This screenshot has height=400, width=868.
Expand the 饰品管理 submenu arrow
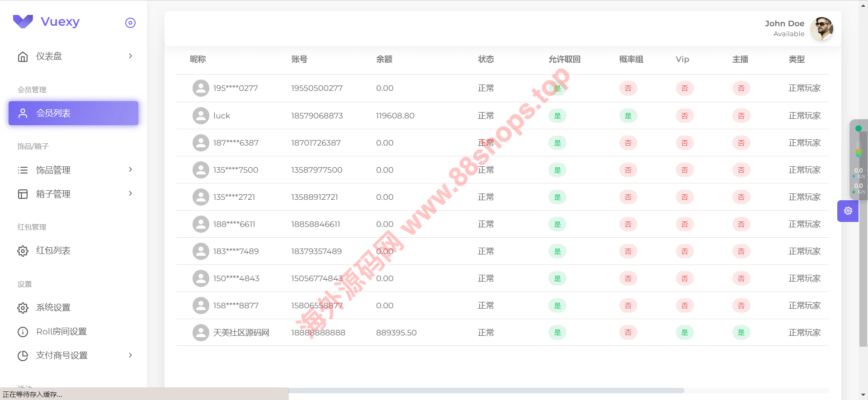130,169
